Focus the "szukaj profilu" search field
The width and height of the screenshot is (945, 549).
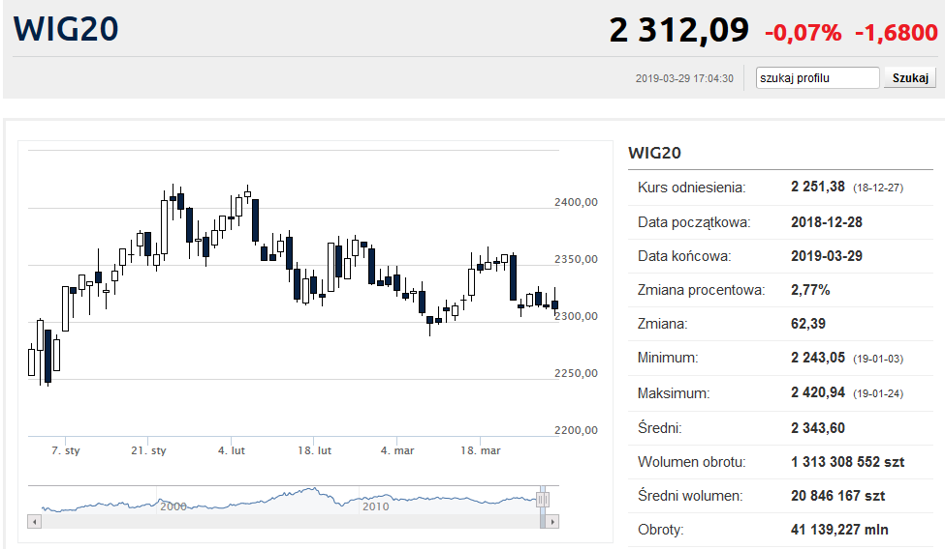pyautogui.click(x=817, y=78)
